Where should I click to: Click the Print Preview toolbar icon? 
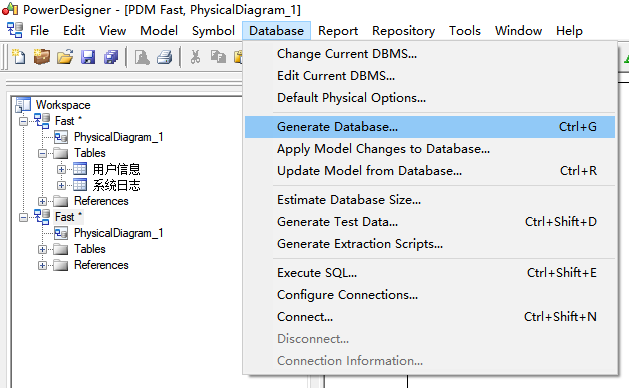tap(142, 57)
